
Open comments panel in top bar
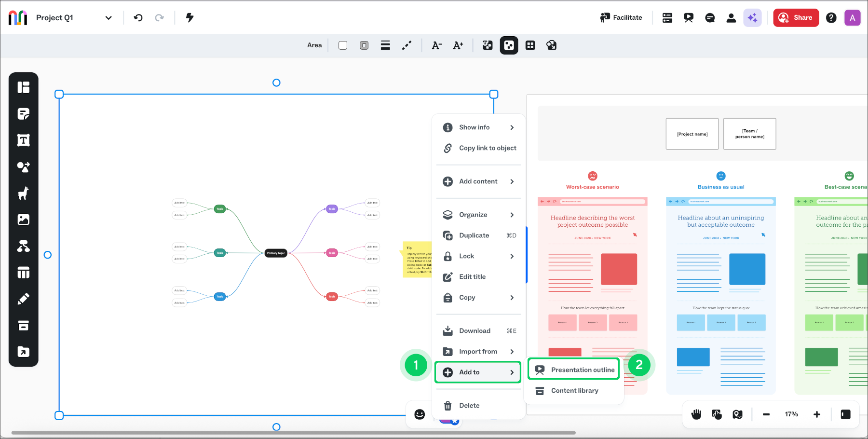click(710, 18)
